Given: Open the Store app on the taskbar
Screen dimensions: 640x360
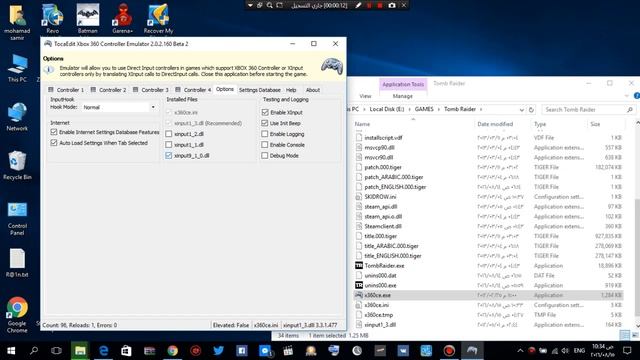Looking at the screenshot, I should coord(126,351).
